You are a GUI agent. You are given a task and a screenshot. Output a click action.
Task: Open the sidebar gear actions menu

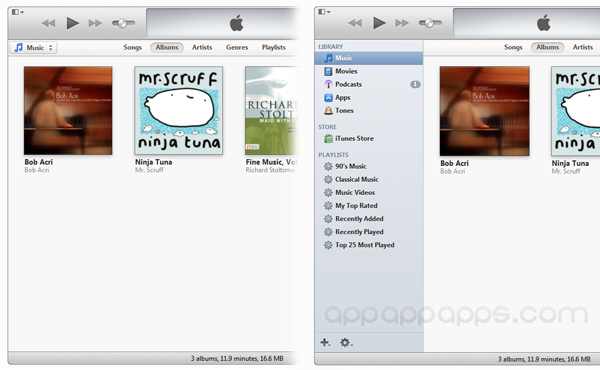coord(346,342)
